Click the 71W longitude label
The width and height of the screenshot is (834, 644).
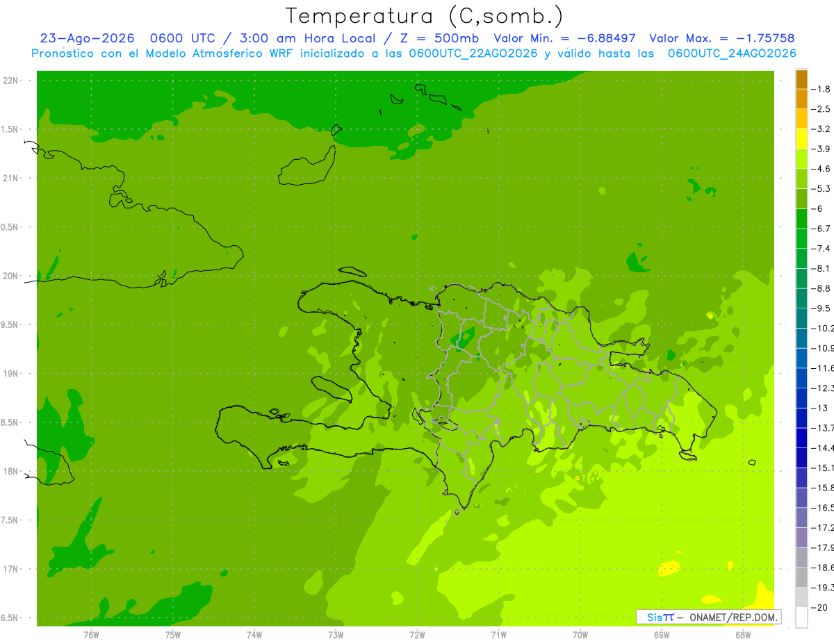[498, 634]
